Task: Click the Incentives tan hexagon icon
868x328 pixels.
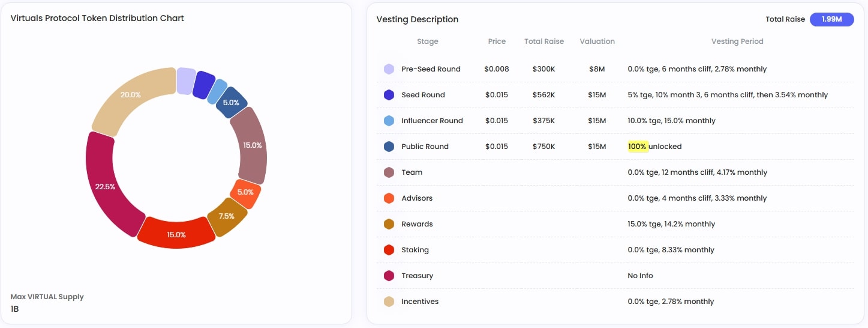Action: [389, 302]
